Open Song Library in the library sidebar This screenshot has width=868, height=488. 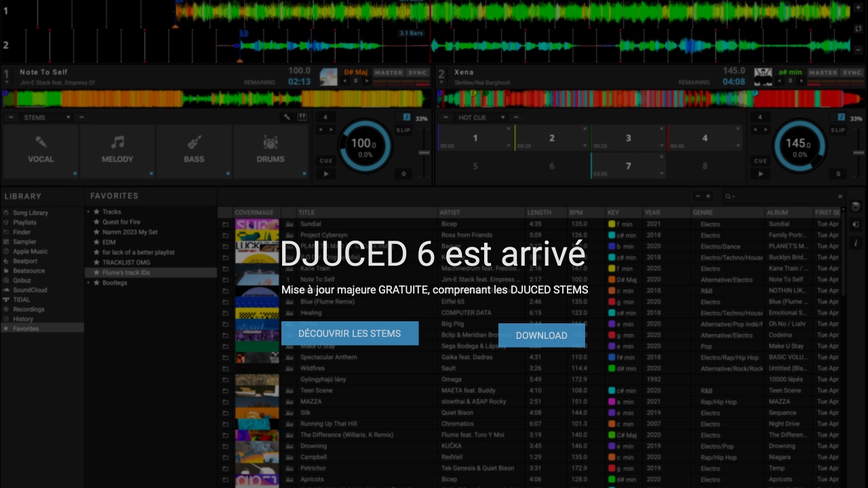tap(31, 213)
